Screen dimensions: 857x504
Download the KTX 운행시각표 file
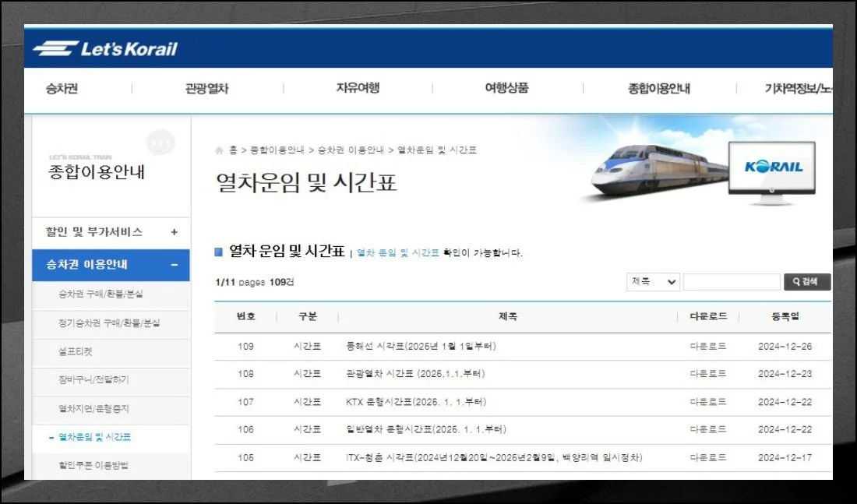pos(703,402)
